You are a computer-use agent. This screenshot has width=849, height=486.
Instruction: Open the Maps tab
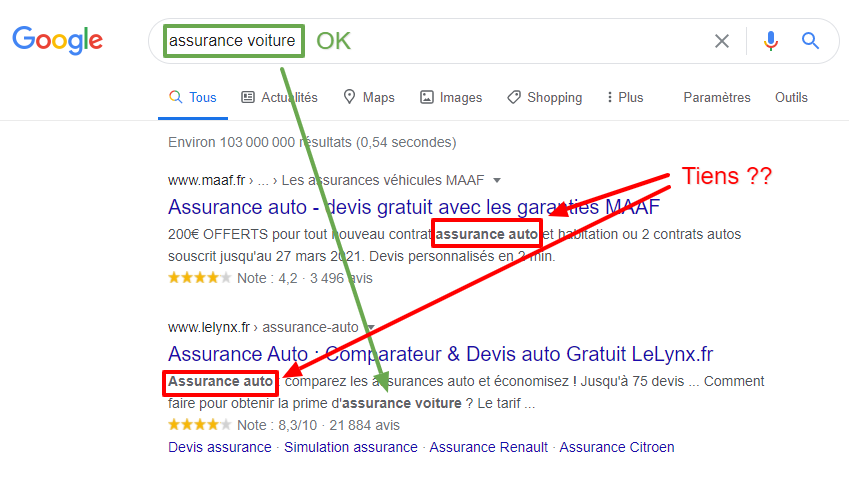pos(369,97)
